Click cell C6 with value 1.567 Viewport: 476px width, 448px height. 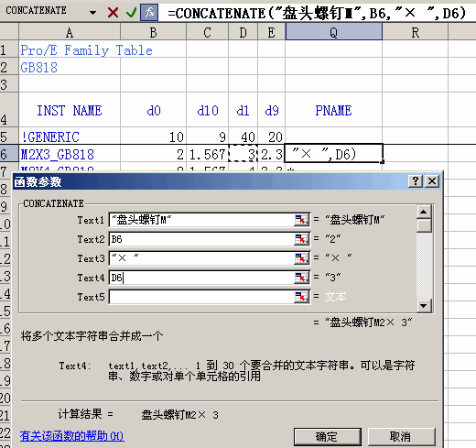tap(207, 154)
